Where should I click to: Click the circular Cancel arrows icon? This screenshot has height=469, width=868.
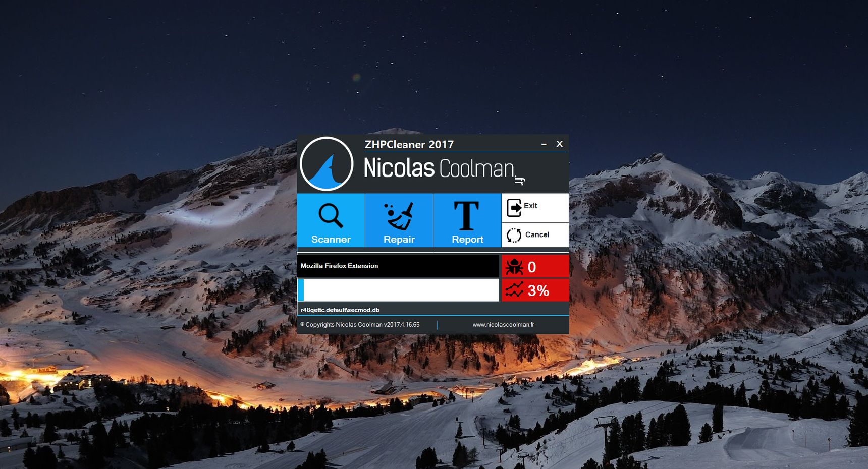pyautogui.click(x=514, y=236)
